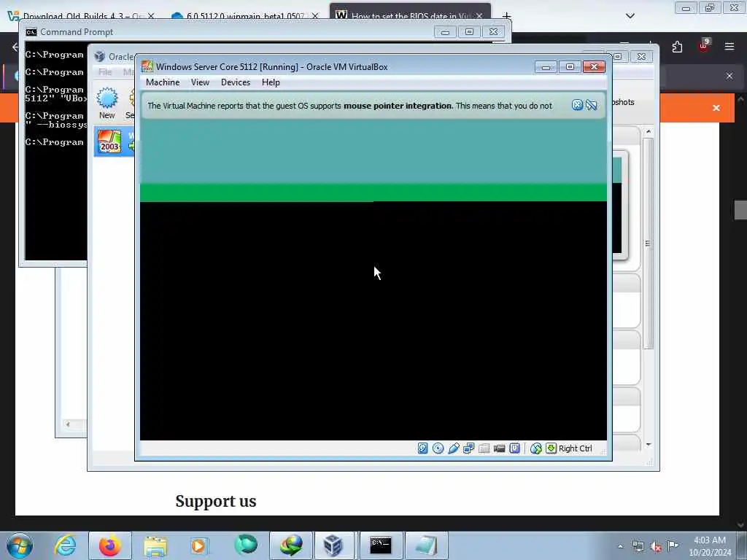Click the network adapters status icon
Viewport: 747px width, 560px height.
469,448
